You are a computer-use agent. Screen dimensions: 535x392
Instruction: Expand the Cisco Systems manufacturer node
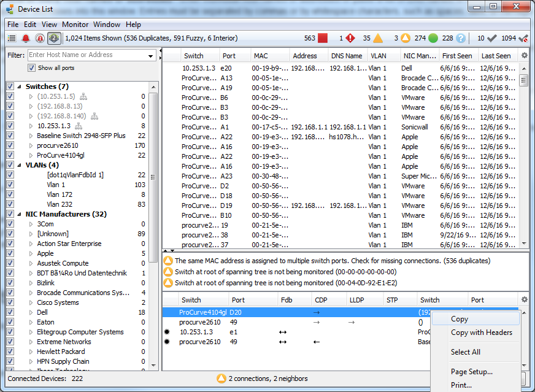[31, 302]
